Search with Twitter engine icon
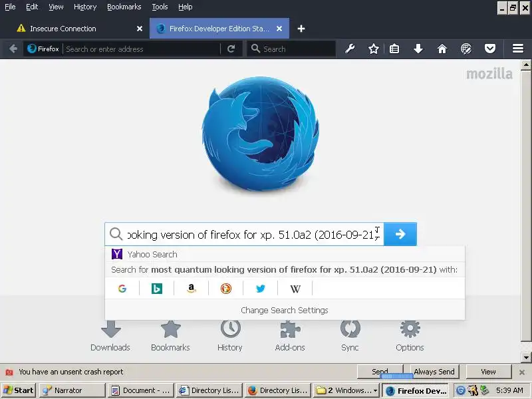 click(x=261, y=289)
